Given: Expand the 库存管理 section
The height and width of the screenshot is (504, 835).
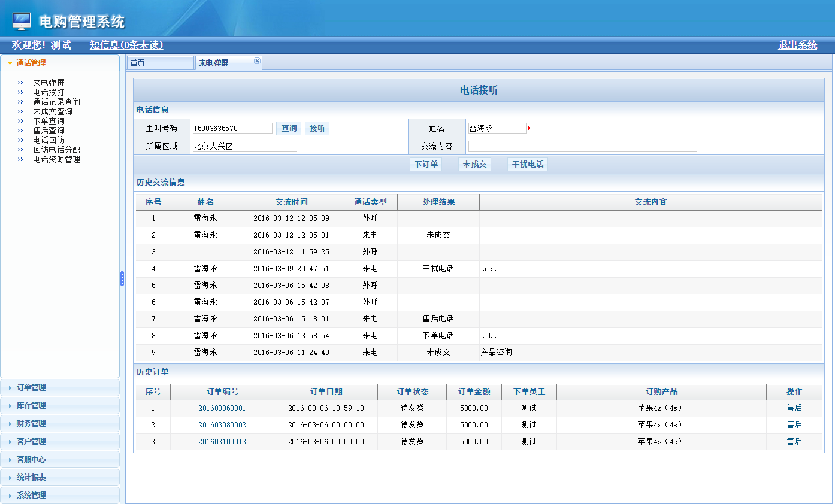Looking at the screenshot, I should [x=60, y=405].
